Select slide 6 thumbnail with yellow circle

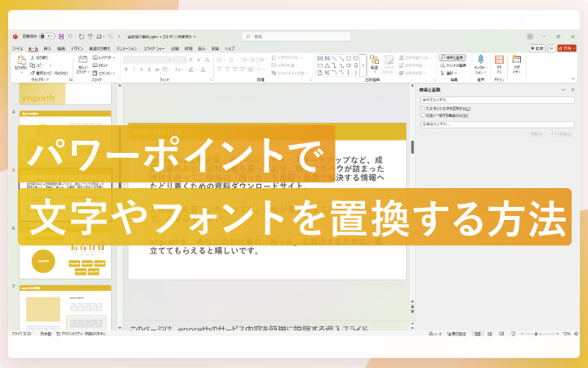(x=65, y=258)
